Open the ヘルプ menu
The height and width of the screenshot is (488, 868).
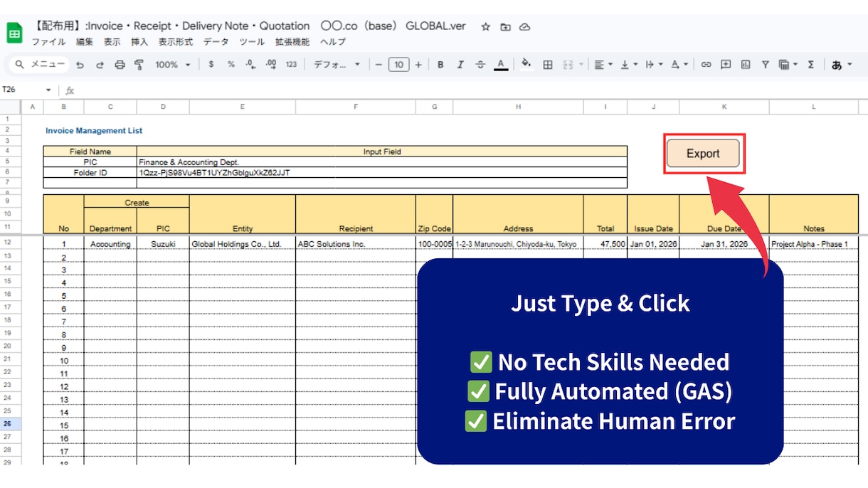click(332, 42)
